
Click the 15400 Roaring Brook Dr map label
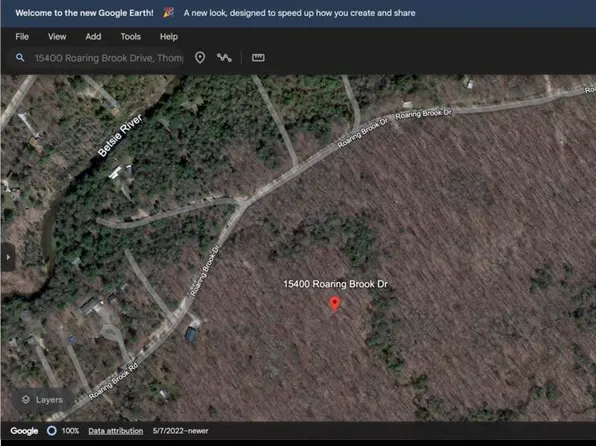pyautogui.click(x=335, y=284)
